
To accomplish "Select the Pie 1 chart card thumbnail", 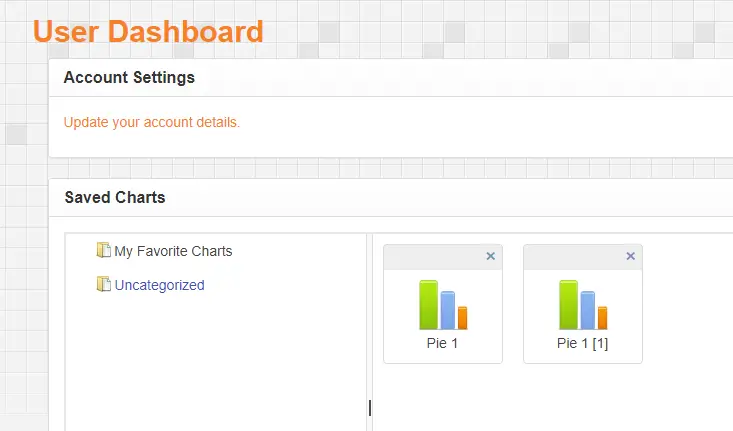I will click(443, 304).
